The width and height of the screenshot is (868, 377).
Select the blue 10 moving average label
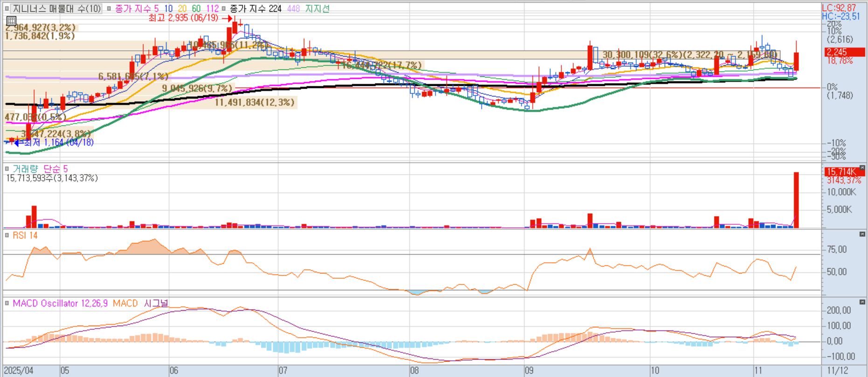pyautogui.click(x=168, y=8)
